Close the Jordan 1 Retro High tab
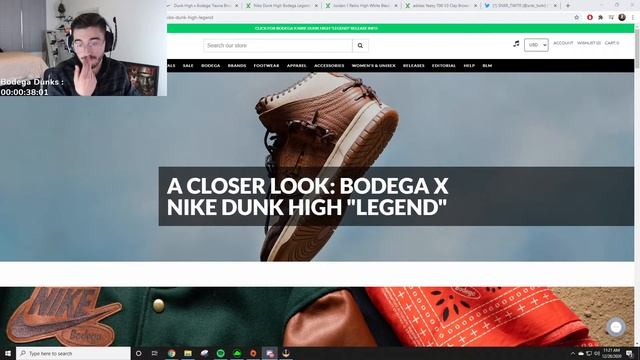Viewport: 640px width, 360px height. pos(396,6)
